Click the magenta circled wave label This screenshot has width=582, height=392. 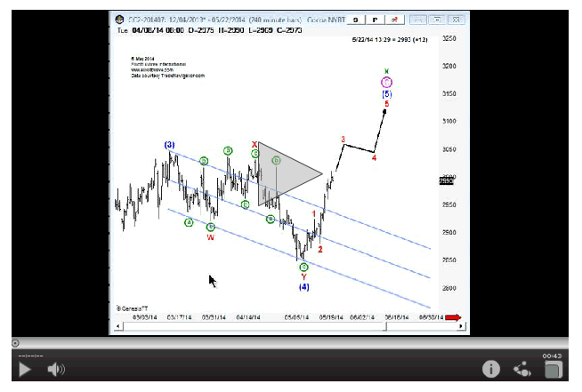[385, 82]
